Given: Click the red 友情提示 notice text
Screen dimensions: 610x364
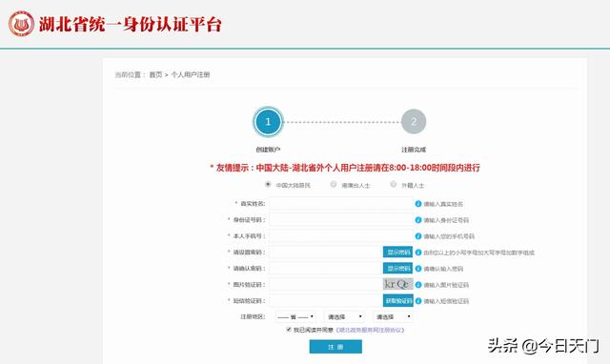Looking at the screenshot, I should [x=345, y=168].
